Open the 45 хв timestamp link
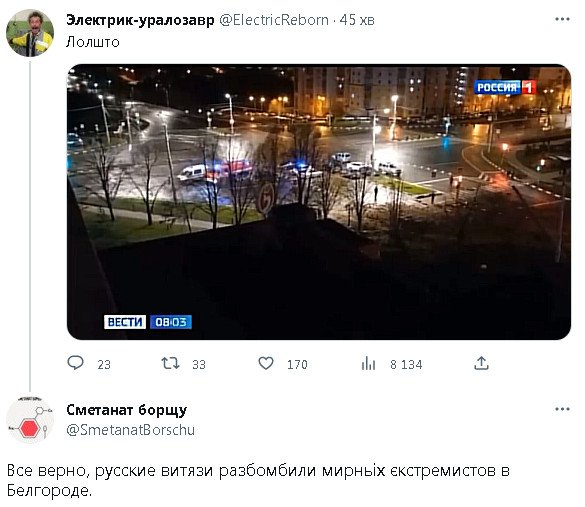 click(357, 20)
